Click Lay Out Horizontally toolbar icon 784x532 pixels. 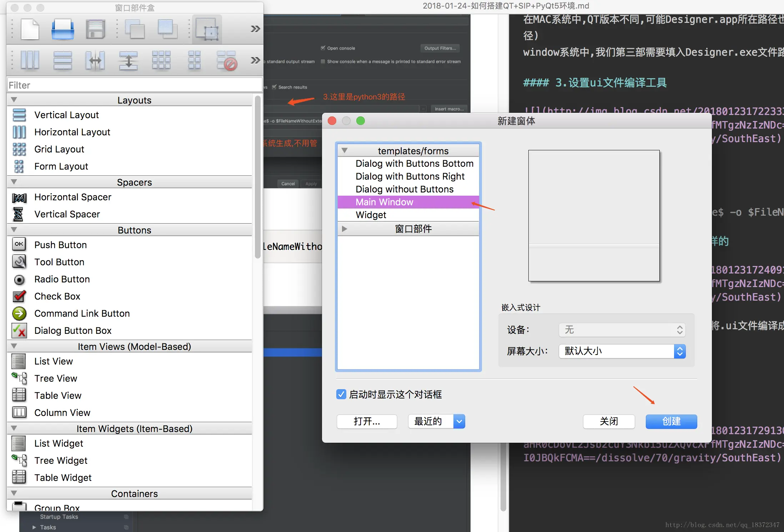(30, 60)
